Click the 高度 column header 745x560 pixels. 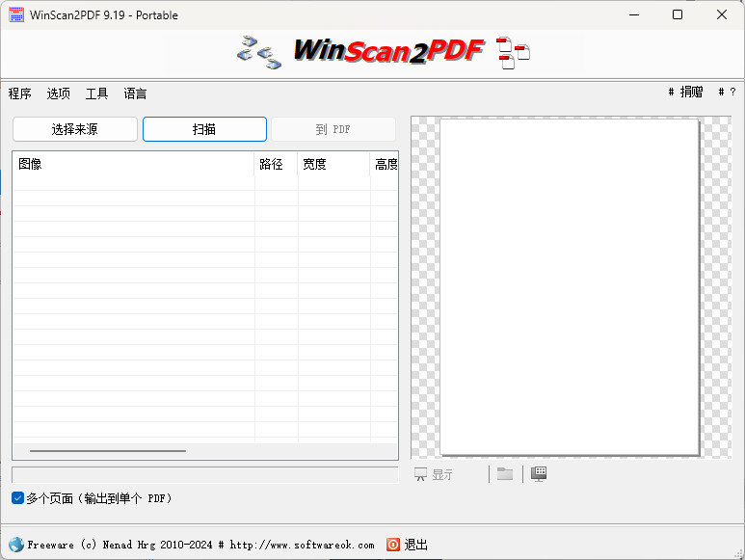pos(384,165)
